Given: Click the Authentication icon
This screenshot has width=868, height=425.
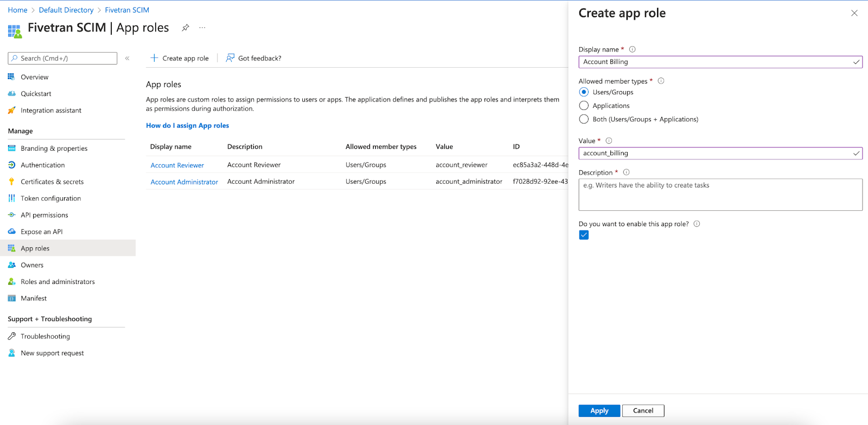Looking at the screenshot, I should click(x=11, y=165).
